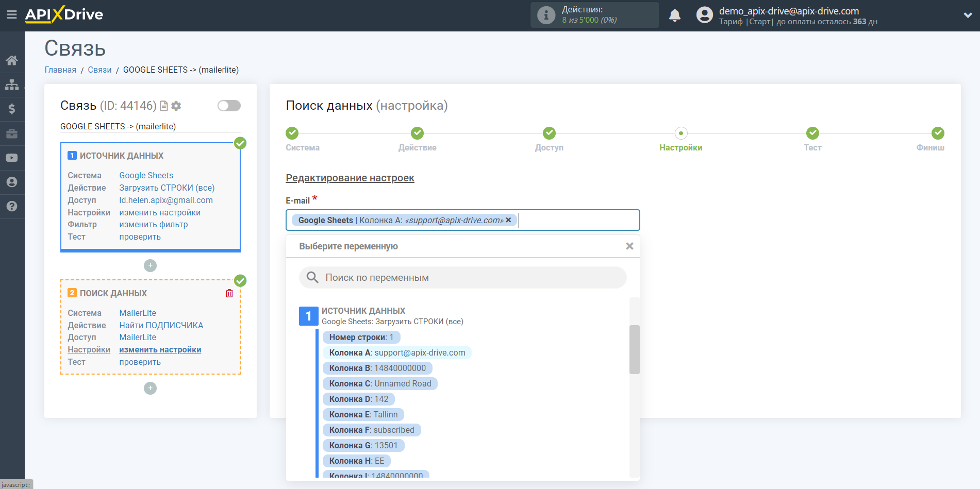Click the variable search field
The image size is (980, 489).
463,278
